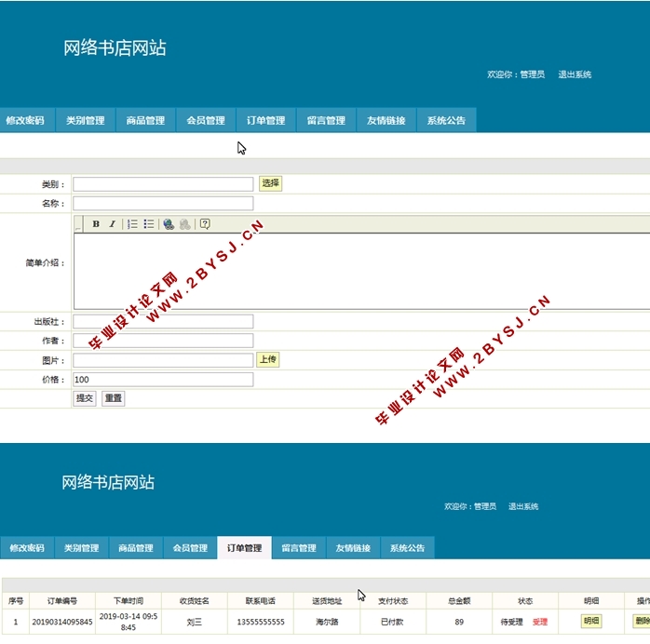
Task: Toggle italic in the editor toolbar
Action: [x=112, y=224]
